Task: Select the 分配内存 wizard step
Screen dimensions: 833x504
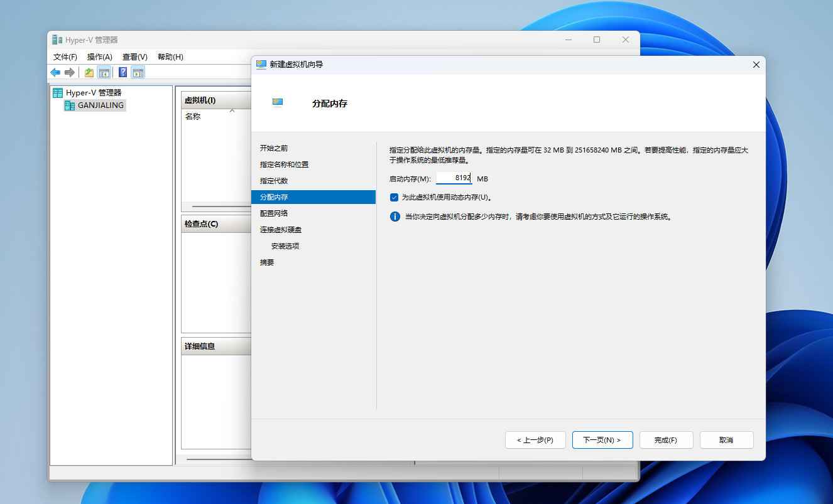Action: [x=313, y=197]
